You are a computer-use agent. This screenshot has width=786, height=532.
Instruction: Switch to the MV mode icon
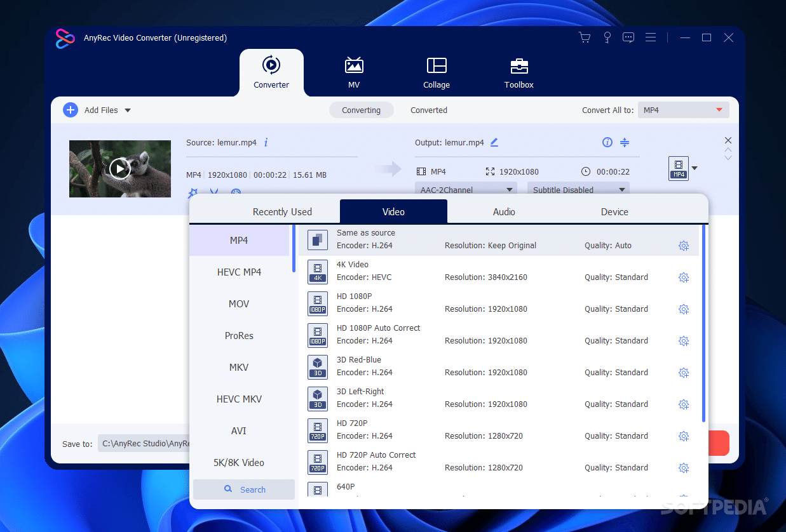click(x=354, y=72)
